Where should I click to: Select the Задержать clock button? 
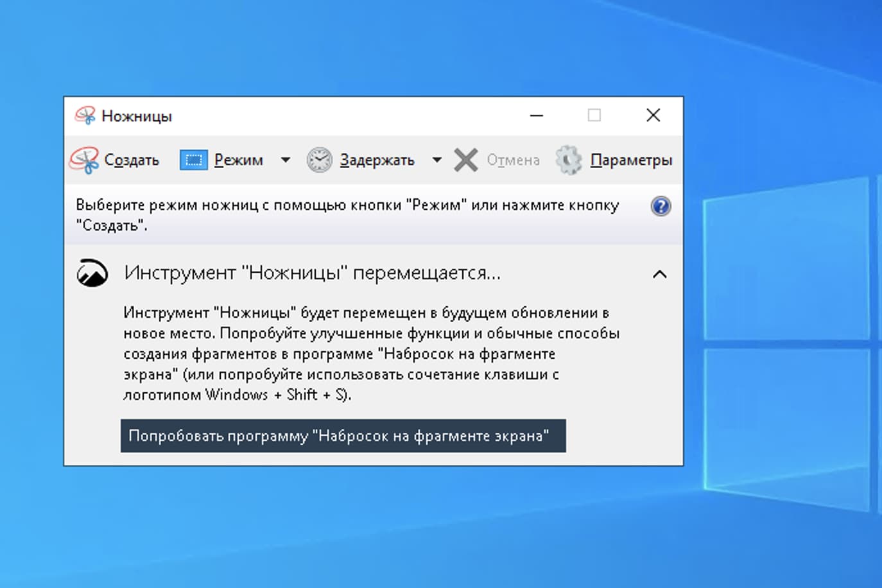click(360, 160)
